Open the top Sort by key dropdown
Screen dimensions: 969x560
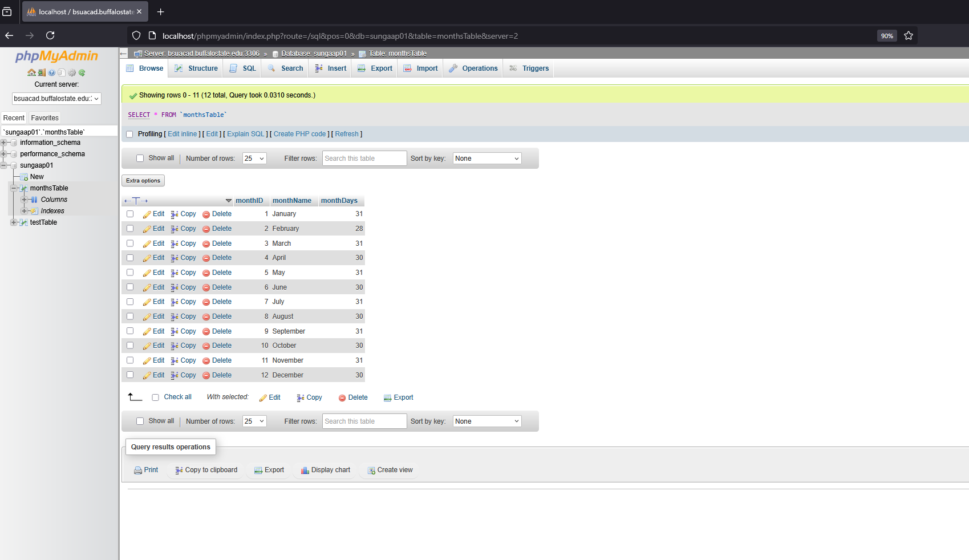(487, 159)
